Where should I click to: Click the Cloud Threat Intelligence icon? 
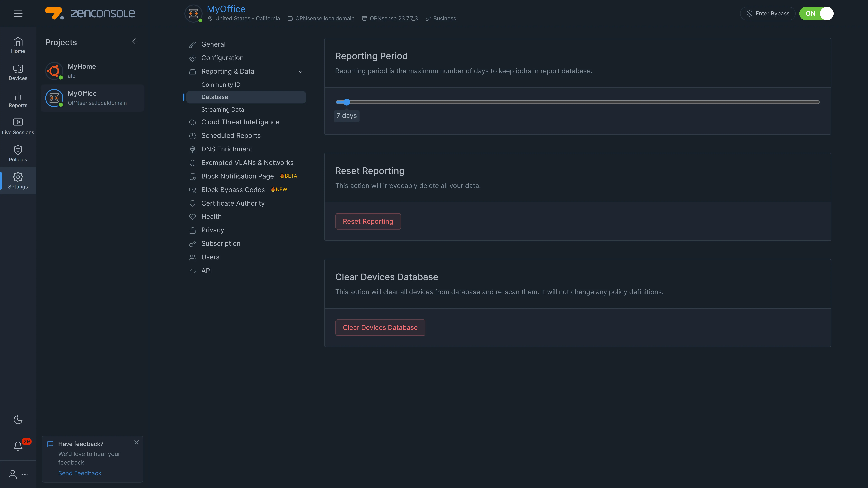coord(192,123)
